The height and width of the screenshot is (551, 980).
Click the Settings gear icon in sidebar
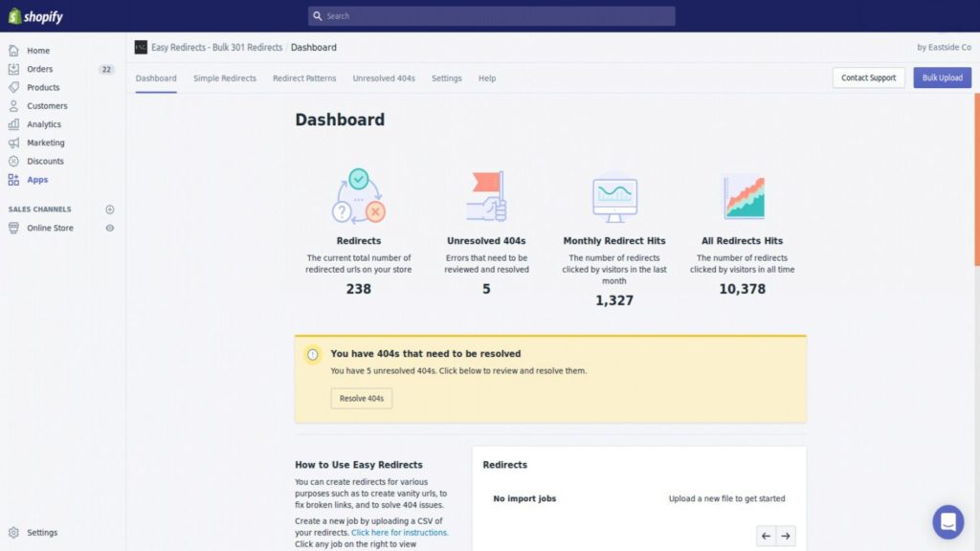click(x=13, y=532)
